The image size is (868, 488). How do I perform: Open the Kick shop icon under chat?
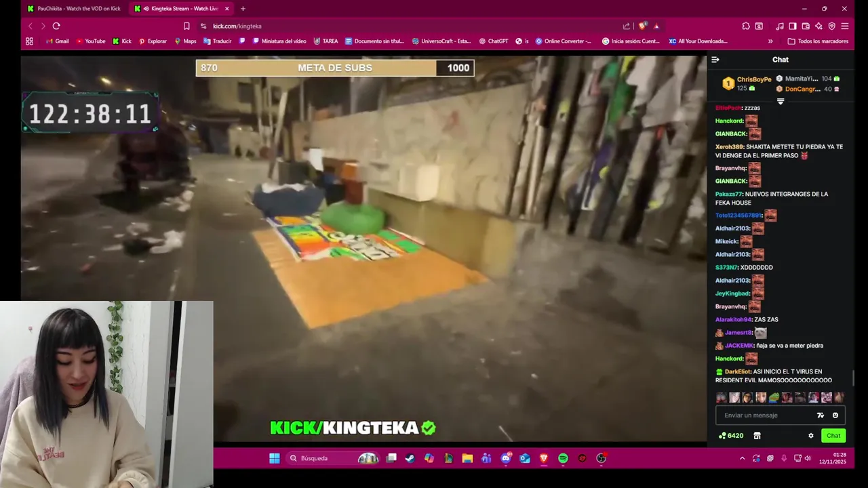pos(757,436)
